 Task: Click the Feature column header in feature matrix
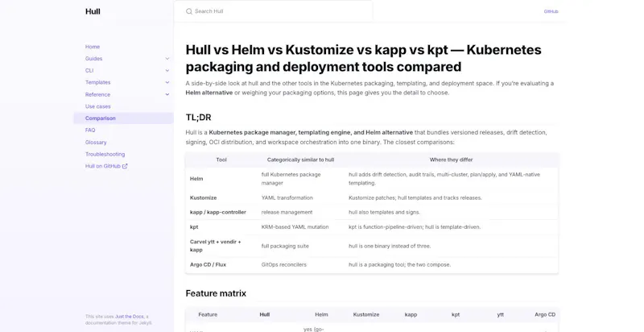coord(208,315)
